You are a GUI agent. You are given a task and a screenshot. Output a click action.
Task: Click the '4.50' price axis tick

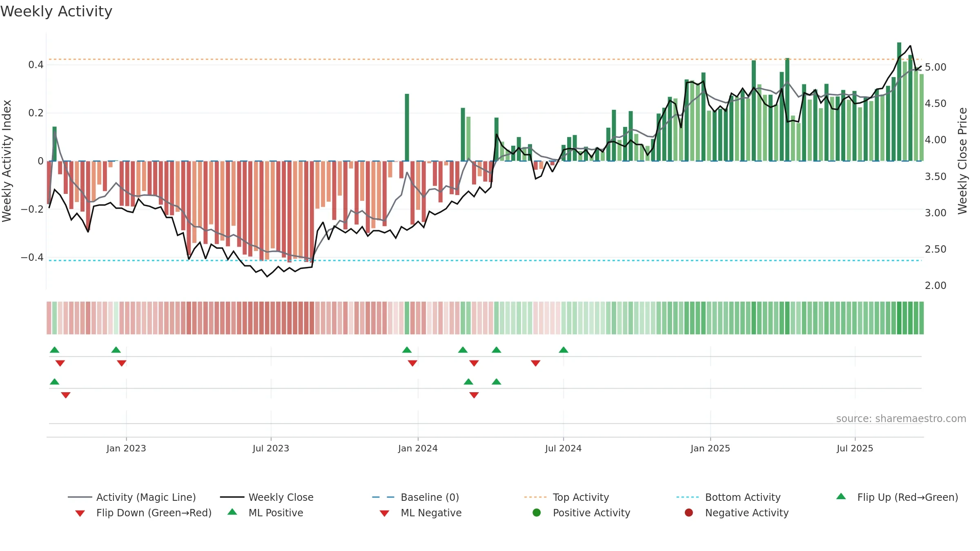tap(935, 104)
